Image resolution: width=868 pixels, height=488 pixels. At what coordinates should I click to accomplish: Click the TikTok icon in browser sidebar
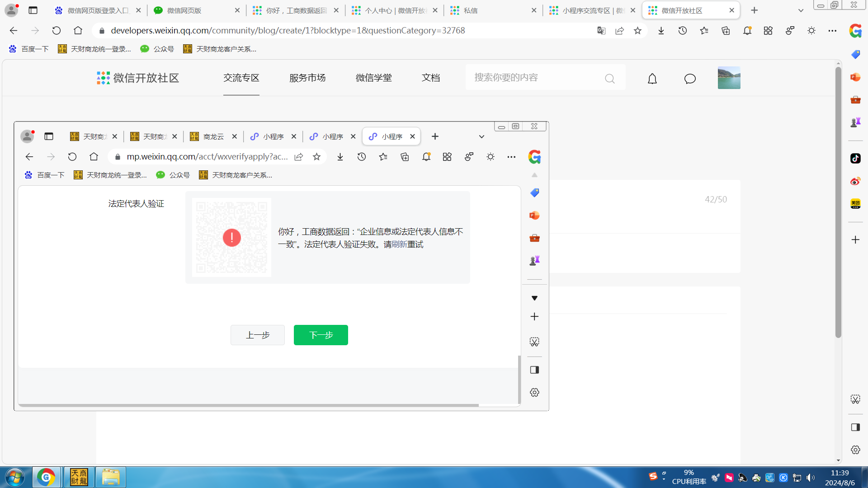click(x=855, y=158)
